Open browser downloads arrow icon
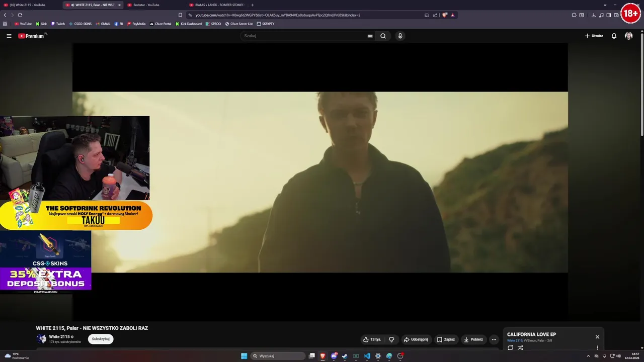 point(594,15)
